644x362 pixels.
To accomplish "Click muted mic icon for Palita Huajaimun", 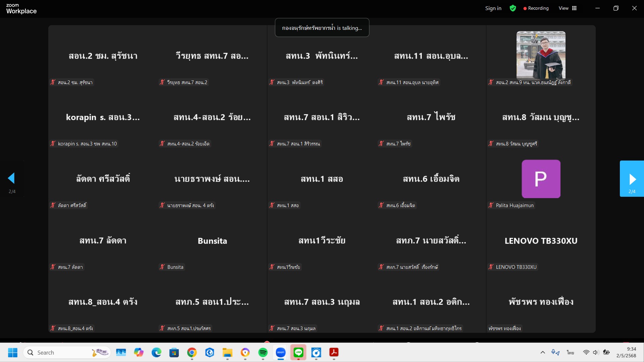I will click(x=491, y=205).
